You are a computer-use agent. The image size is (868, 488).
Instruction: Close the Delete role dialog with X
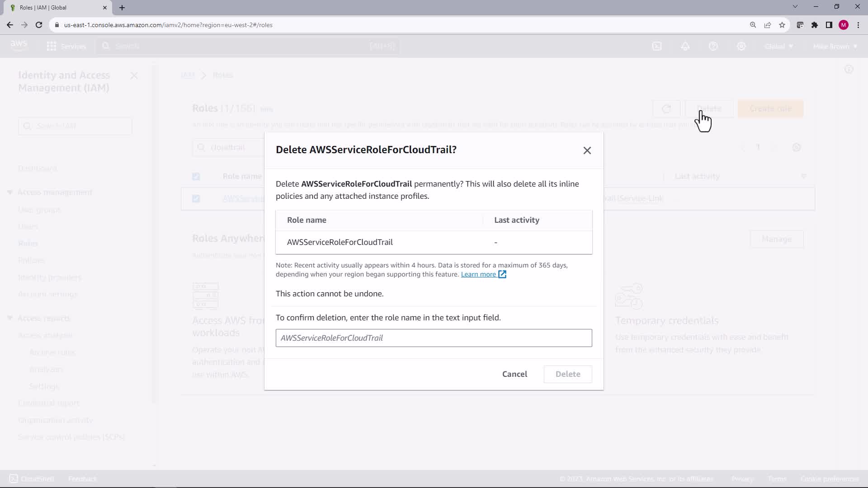click(x=587, y=150)
